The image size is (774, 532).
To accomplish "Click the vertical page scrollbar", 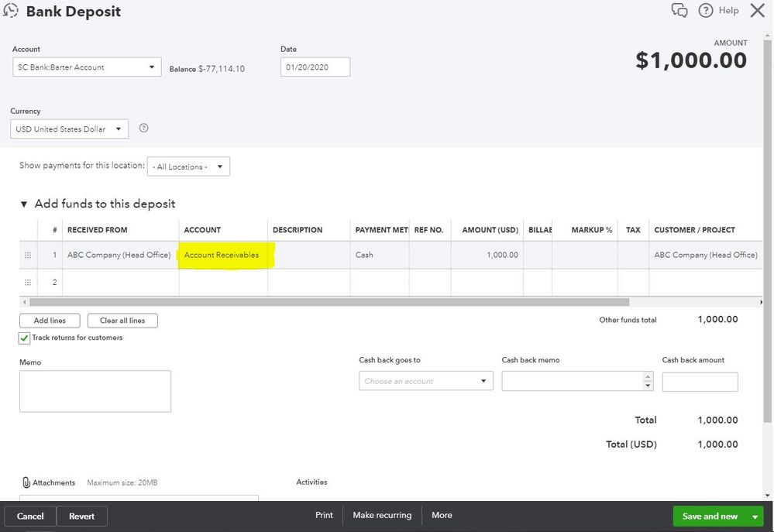I will (x=768, y=232).
